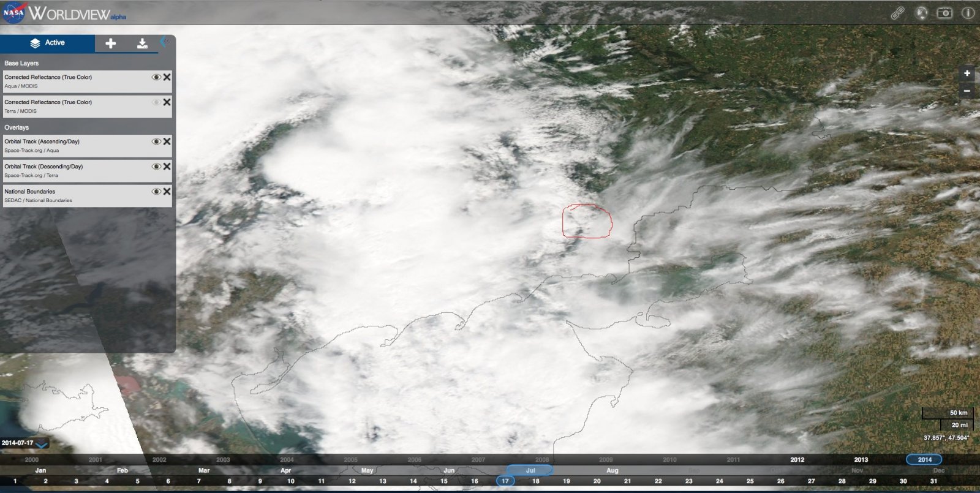Zoom out the map with minus button
The width and height of the screenshot is (980, 493).
[967, 91]
